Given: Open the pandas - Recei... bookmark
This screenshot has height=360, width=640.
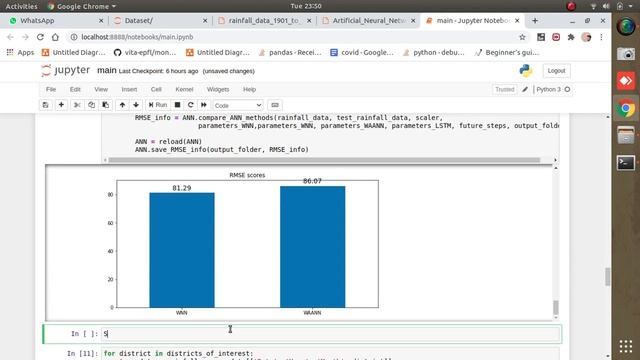Looking at the screenshot, I should [x=290, y=52].
